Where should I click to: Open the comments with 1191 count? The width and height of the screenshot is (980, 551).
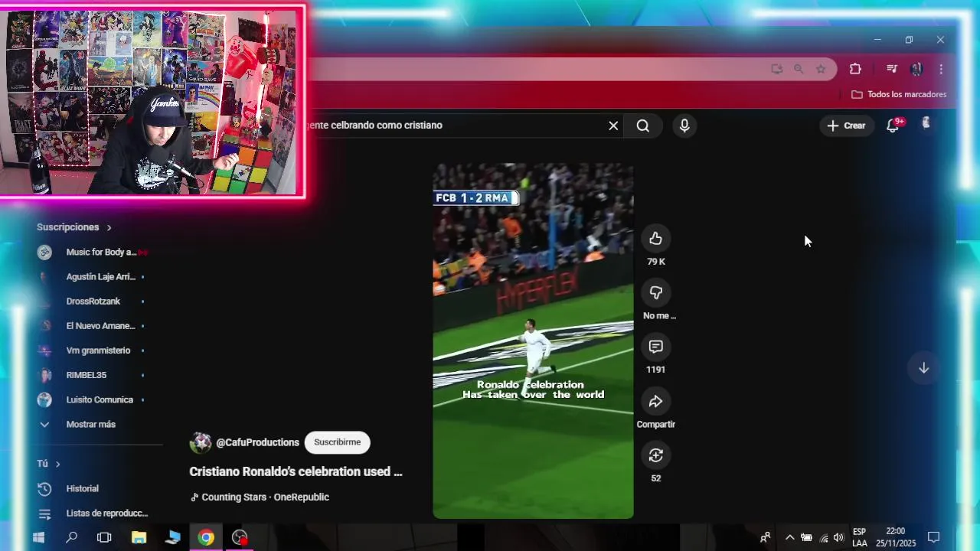click(x=655, y=347)
